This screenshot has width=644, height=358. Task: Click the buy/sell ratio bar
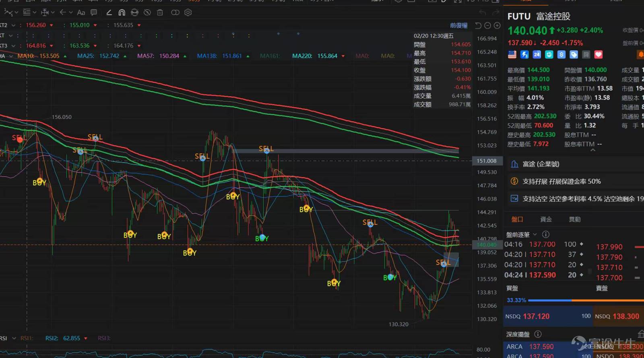pos(586,300)
